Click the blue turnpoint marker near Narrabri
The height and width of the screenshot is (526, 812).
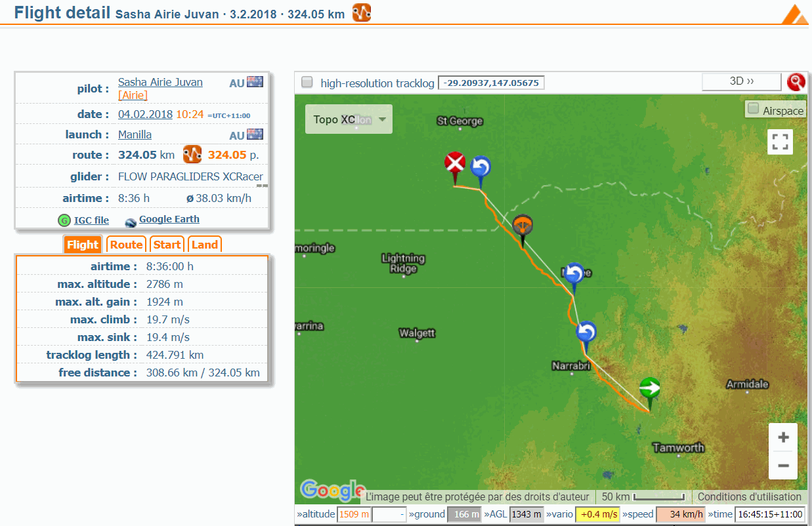[x=586, y=333]
